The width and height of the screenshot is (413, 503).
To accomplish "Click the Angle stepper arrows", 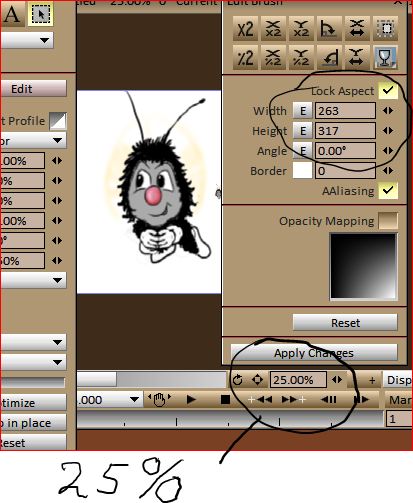I will [388, 151].
